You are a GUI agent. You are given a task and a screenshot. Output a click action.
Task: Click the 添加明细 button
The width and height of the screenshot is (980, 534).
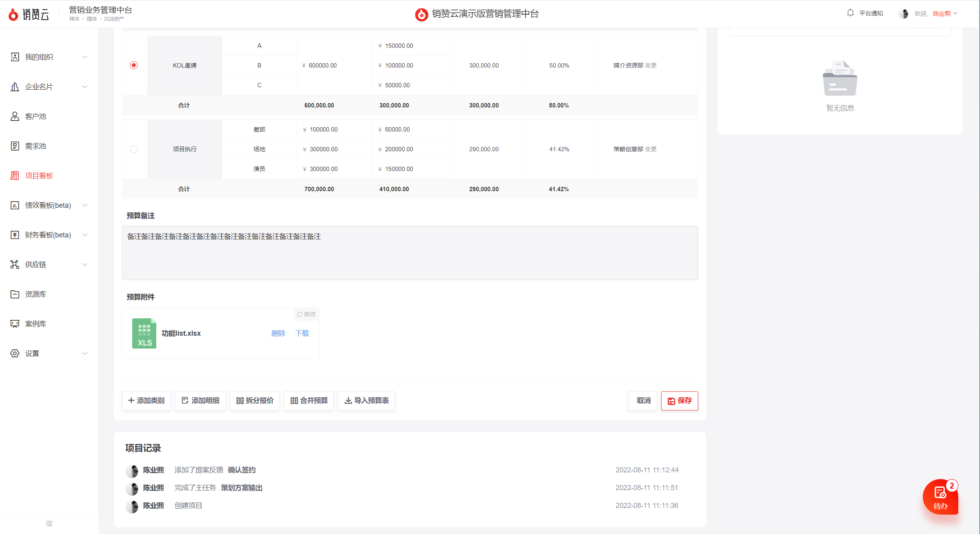[x=200, y=400]
